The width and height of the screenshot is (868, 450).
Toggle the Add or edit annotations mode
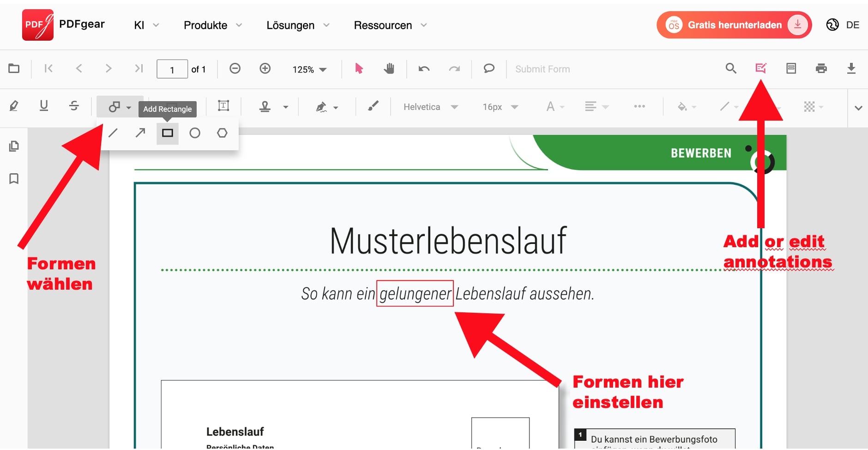click(761, 68)
